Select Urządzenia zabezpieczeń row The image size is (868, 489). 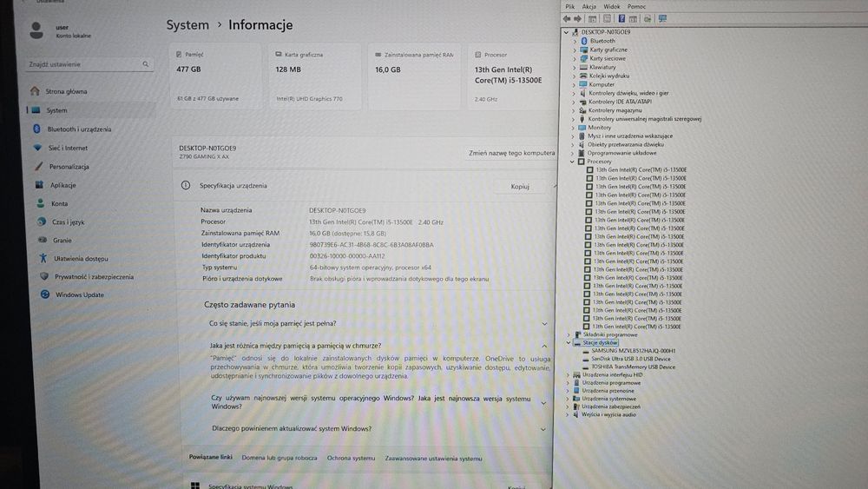click(610, 406)
